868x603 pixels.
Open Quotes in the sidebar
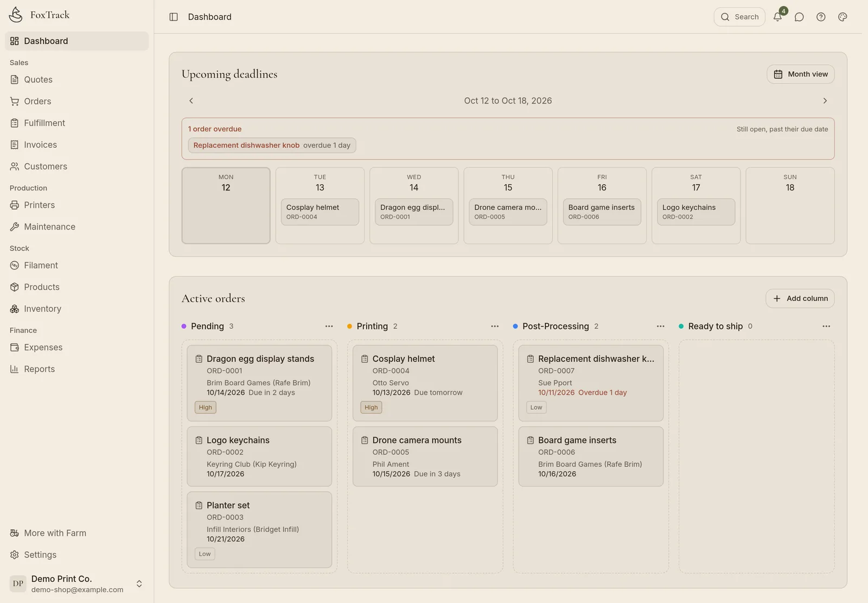(77, 80)
